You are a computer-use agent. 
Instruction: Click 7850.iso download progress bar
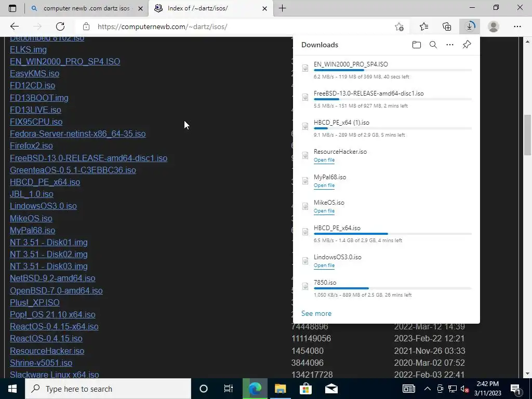393,288
